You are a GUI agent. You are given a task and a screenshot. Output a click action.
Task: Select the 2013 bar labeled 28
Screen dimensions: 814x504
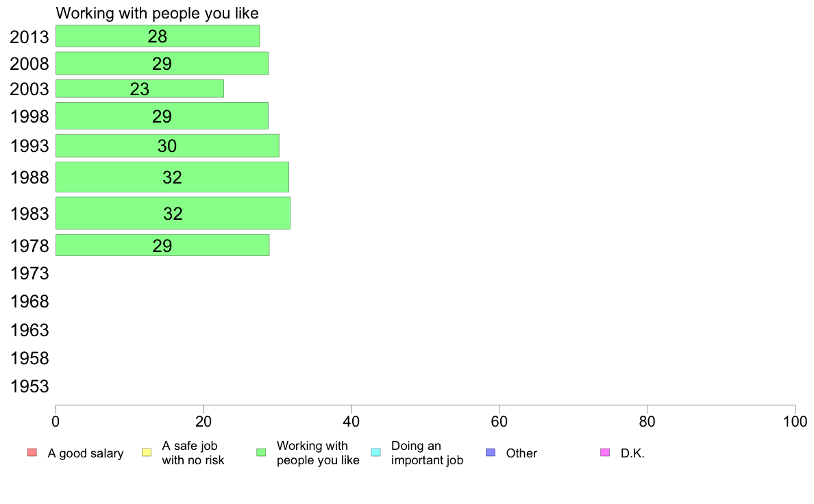tap(158, 36)
